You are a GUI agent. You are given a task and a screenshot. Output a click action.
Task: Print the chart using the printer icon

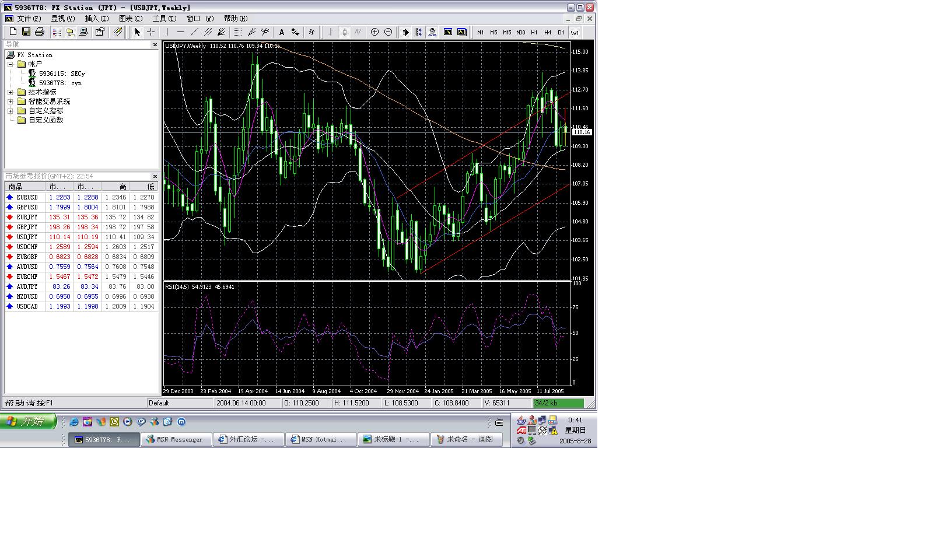(x=40, y=32)
